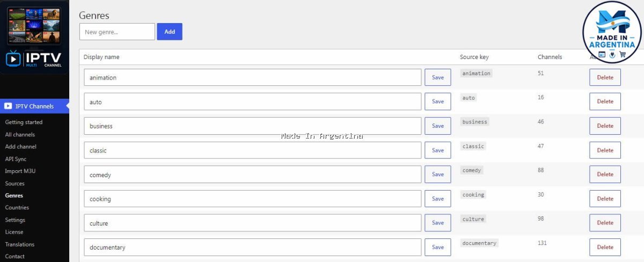Viewport: 644px width, 262px height.
Task: Open the Translations menu entry
Action: (20, 244)
